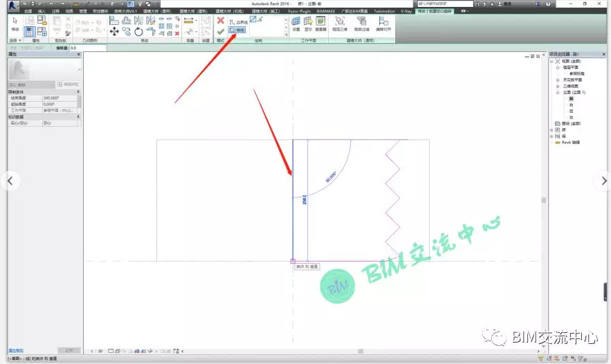Viewport: 611px width, 364px height.
Task: Click the Move tool icon
Action: click(114, 32)
